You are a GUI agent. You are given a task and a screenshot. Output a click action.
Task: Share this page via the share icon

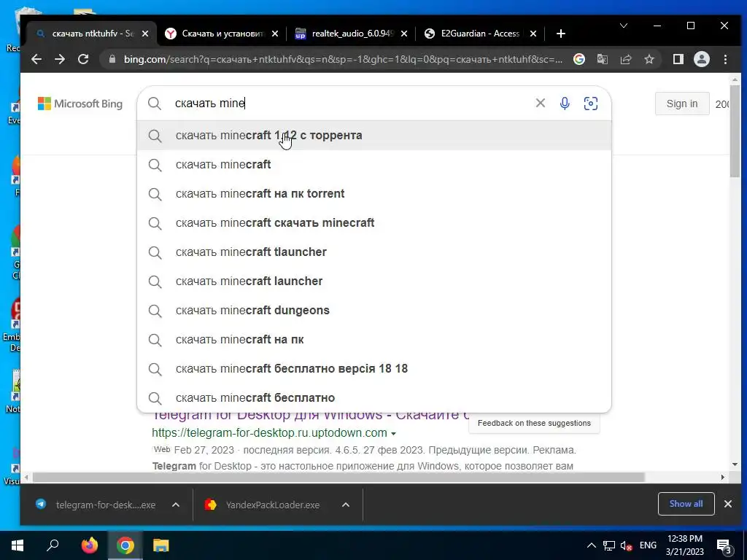coord(625,59)
